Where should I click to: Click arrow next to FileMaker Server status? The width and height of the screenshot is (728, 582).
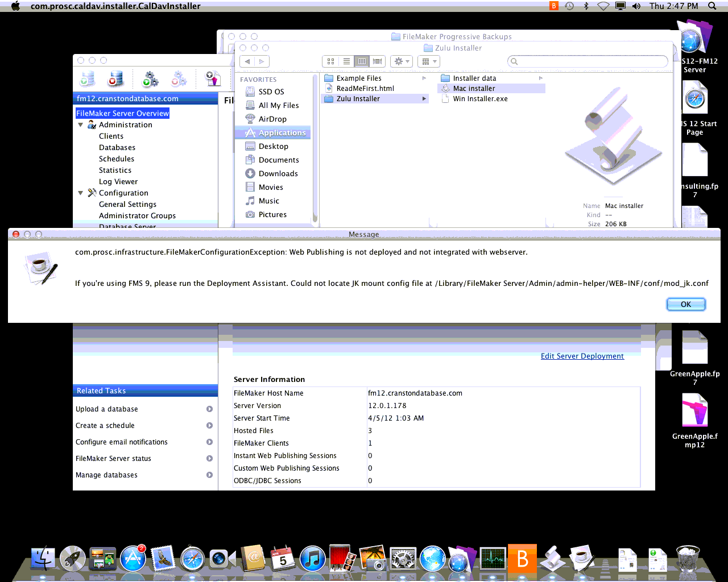coord(209,459)
